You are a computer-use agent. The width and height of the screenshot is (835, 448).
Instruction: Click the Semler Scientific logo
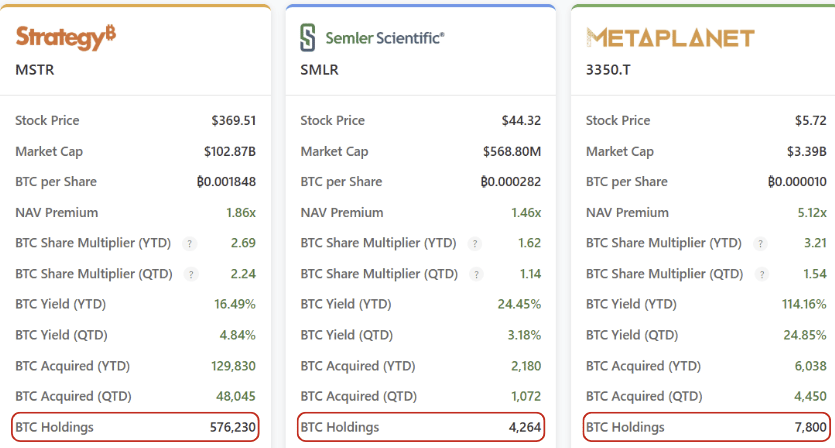point(372,38)
